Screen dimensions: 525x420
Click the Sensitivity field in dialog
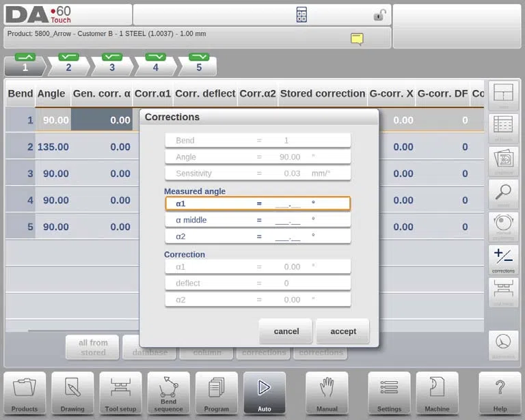point(258,173)
